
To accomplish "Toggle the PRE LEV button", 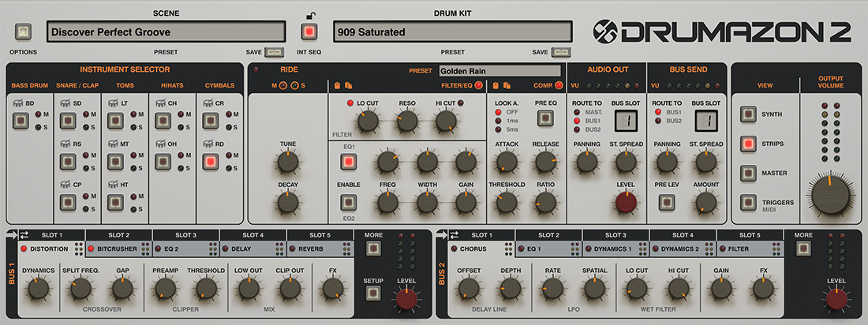I will tap(666, 202).
